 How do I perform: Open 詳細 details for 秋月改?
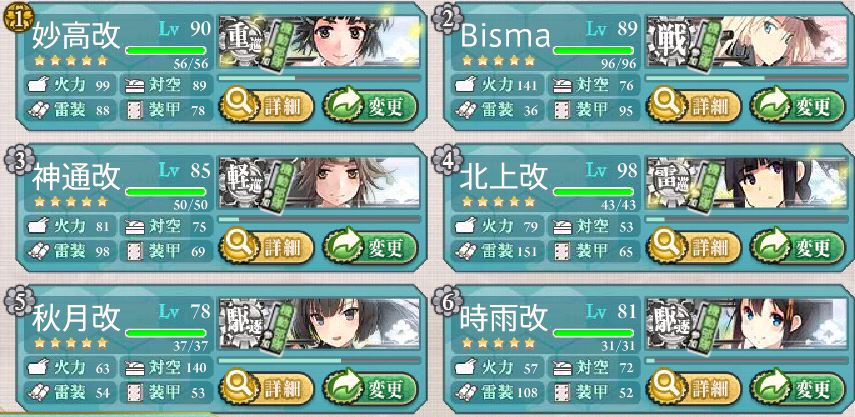click(267, 388)
